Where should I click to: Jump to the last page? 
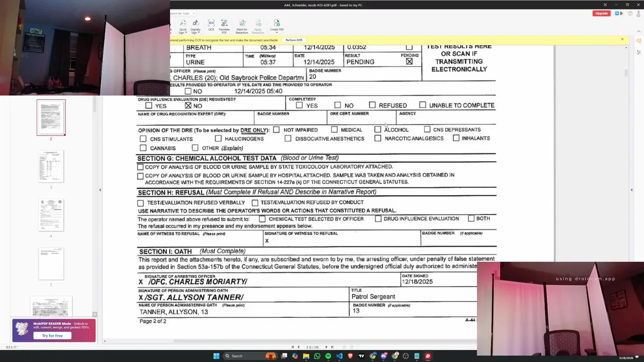[332, 347]
